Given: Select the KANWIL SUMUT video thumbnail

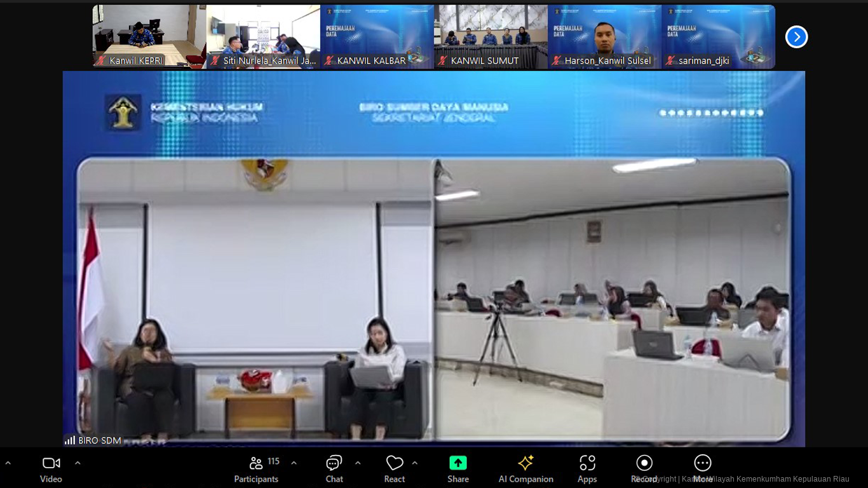Looking at the screenshot, I should point(491,36).
